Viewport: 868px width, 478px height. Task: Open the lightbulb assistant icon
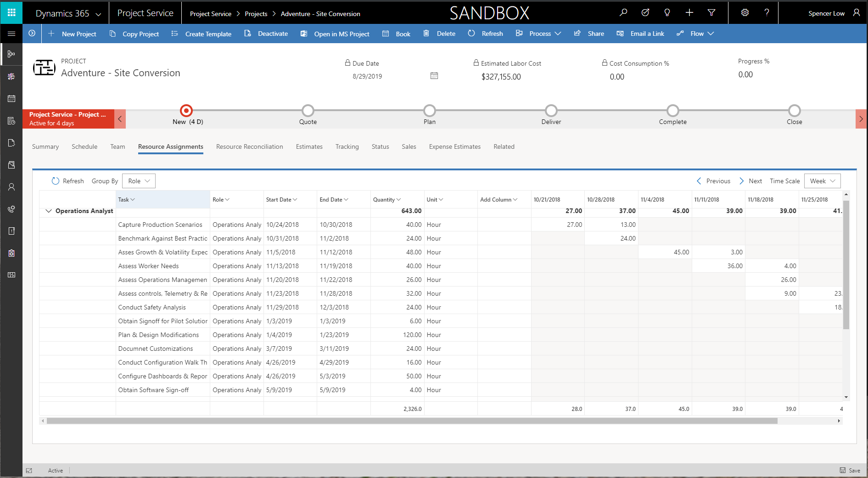click(x=667, y=13)
